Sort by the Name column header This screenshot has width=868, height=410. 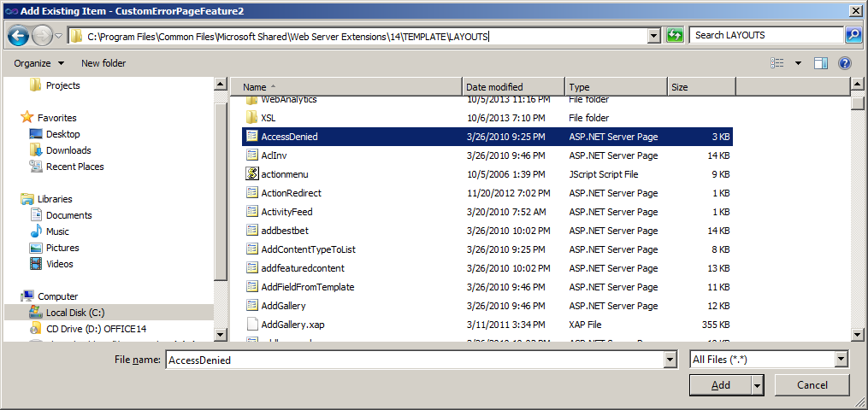tap(346, 87)
